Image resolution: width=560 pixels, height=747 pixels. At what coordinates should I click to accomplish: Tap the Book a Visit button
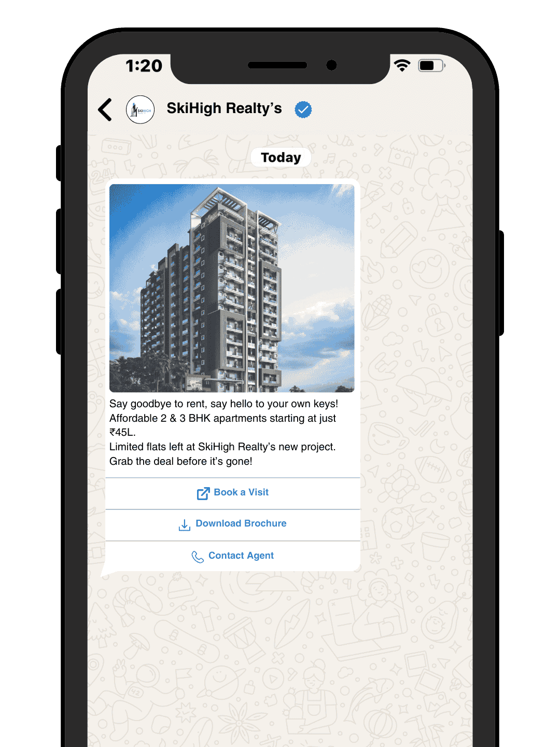(233, 493)
